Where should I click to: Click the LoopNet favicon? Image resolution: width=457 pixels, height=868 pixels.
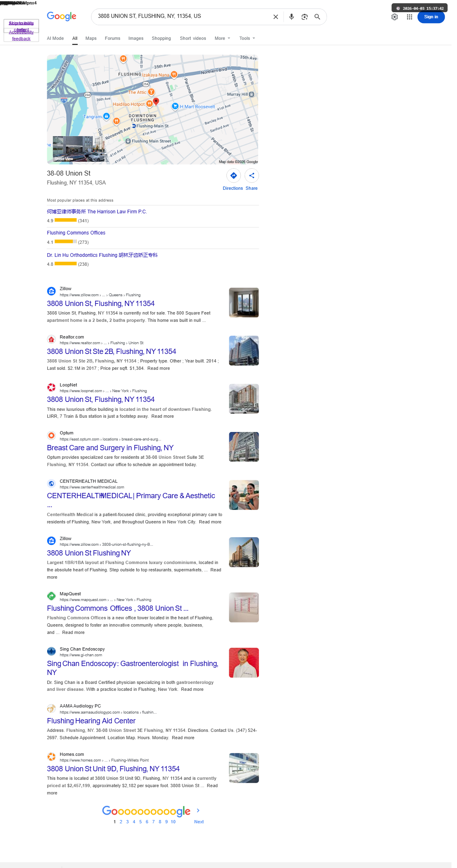tap(51, 387)
